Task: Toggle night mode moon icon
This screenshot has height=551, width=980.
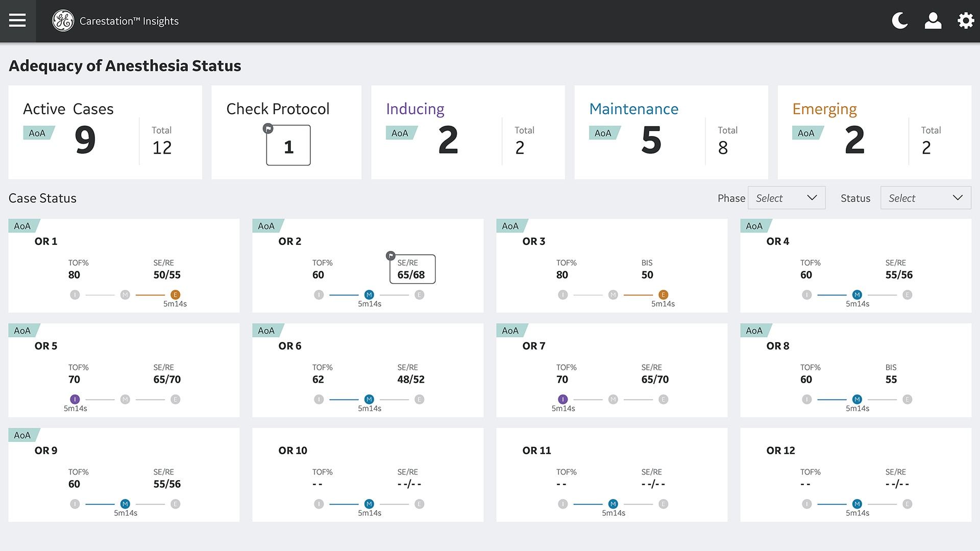Action: (x=899, y=21)
